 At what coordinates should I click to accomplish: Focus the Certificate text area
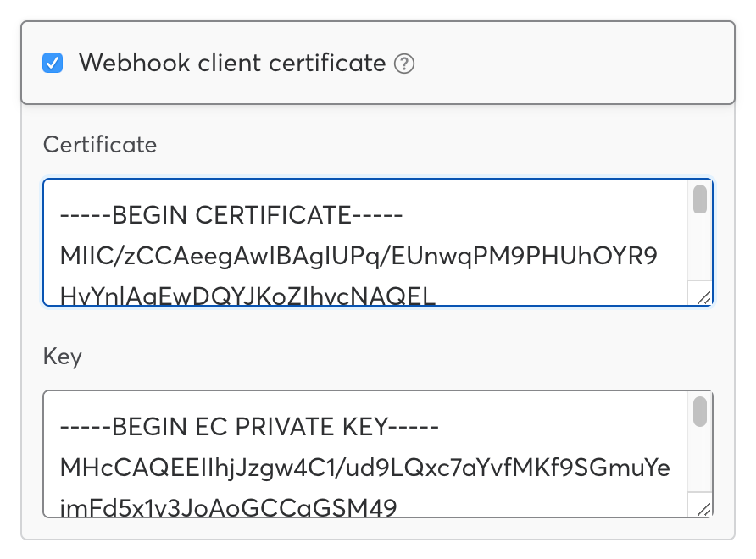pyautogui.click(x=365, y=242)
